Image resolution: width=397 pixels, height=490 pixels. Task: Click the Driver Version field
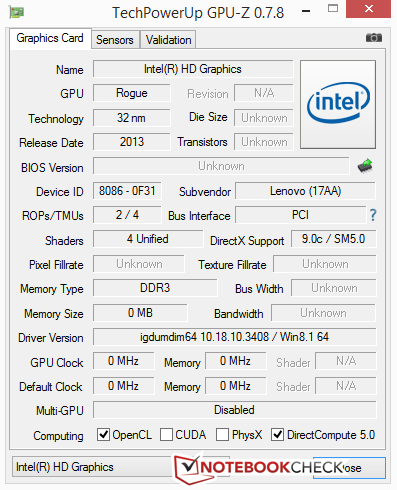click(x=235, y=337)
